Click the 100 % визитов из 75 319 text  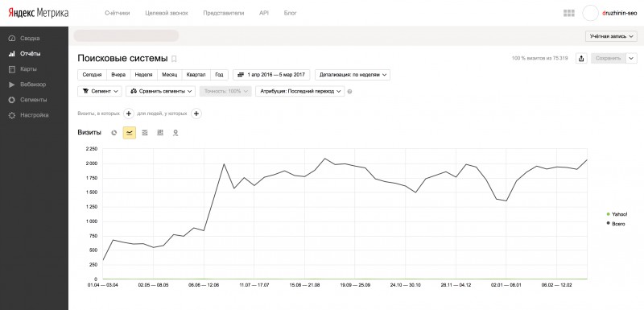tap(539, 58)
